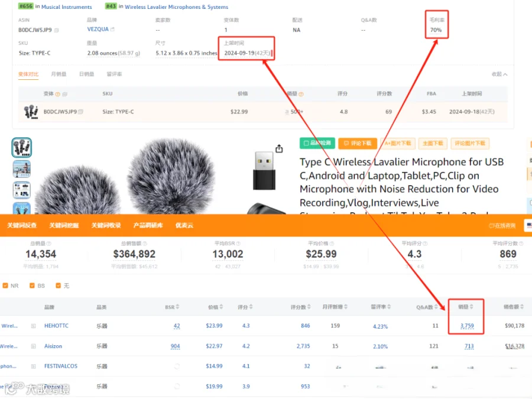Click HEHOTTC review rate 4.23%
This screenshot has width=532, height=399.
(380, 326)
